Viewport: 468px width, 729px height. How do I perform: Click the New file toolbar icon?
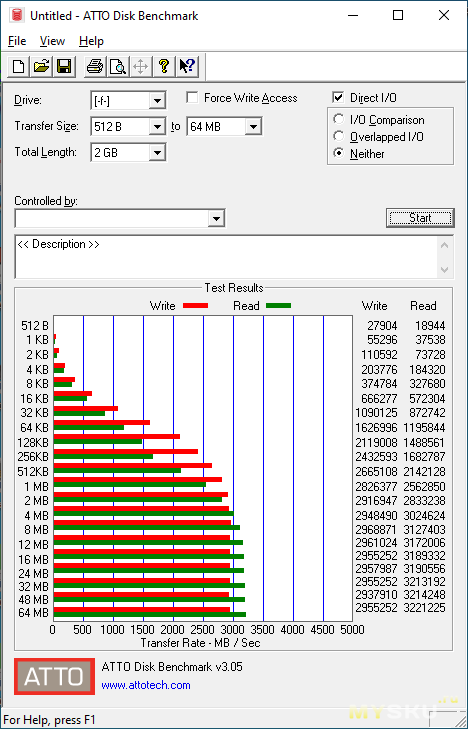point(19,66)
